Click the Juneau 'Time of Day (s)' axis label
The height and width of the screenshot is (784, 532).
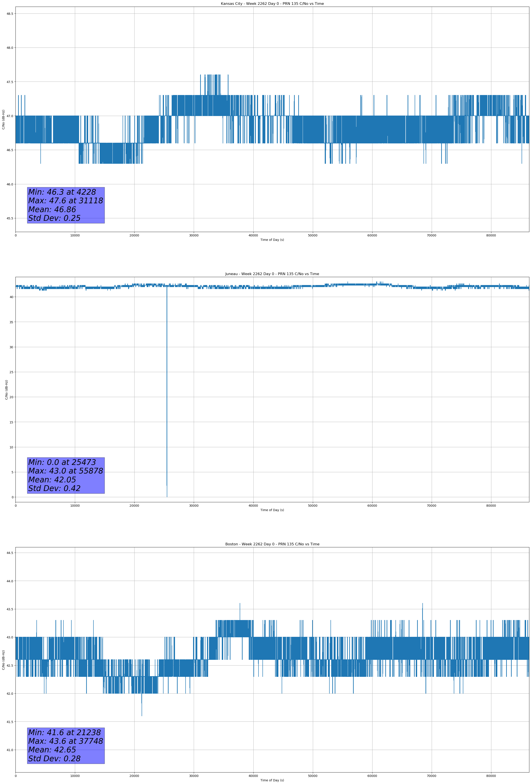[272, 510]
